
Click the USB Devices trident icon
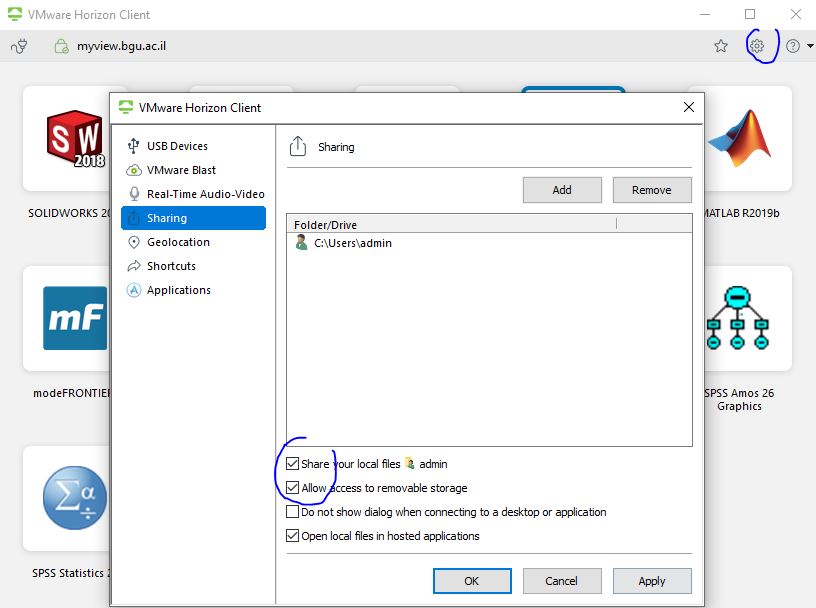pos(134,146)
